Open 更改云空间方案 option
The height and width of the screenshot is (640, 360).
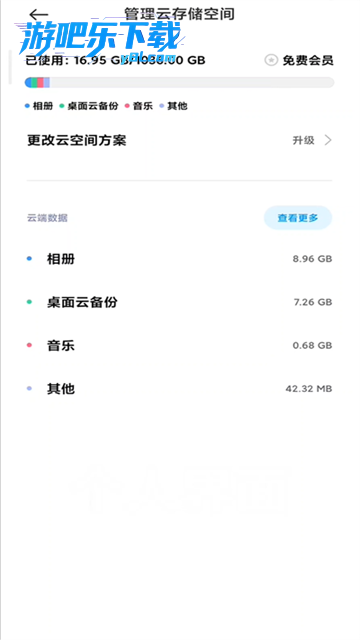pyautogui.click(x=180, y=140)
